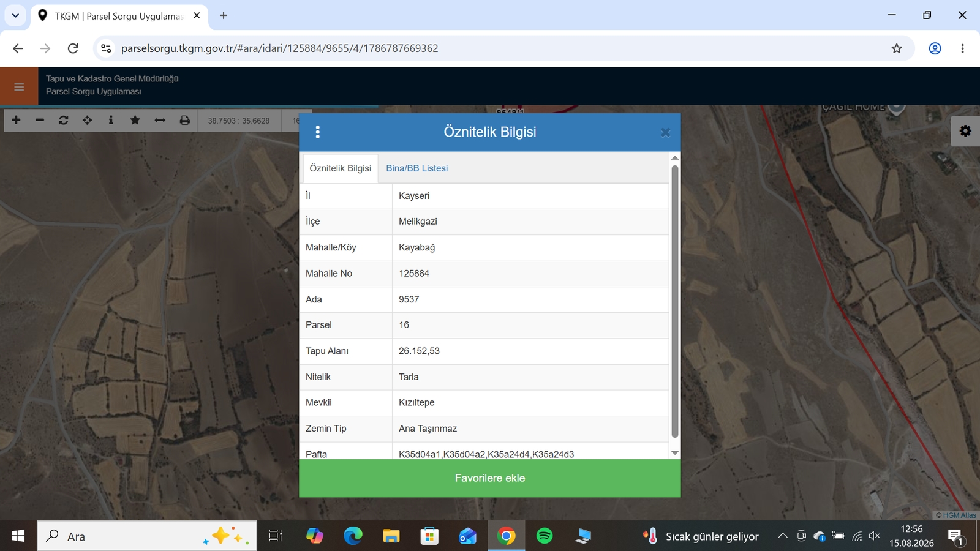Click the attribute list scroll down arrow

(675, 453)
